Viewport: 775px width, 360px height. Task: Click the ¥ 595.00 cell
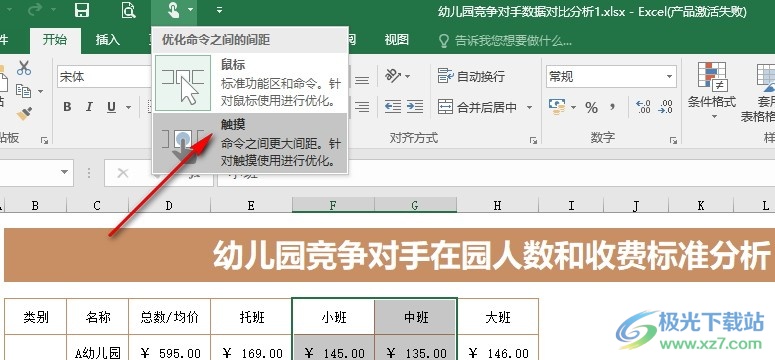(x=170, y=348)
